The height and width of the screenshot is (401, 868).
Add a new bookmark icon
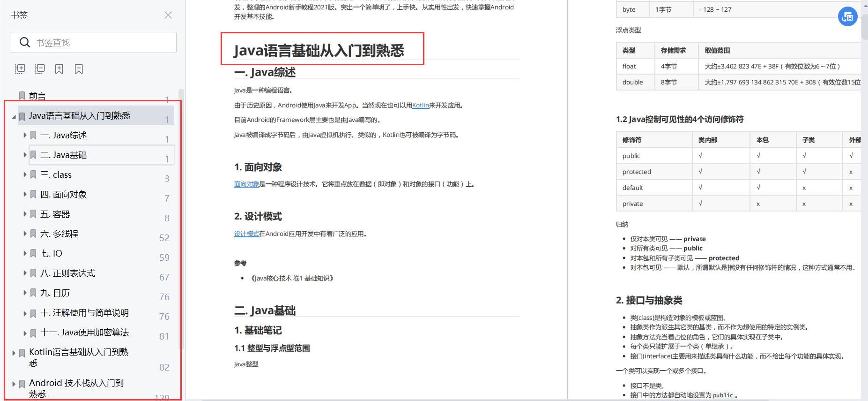point(59,69)
